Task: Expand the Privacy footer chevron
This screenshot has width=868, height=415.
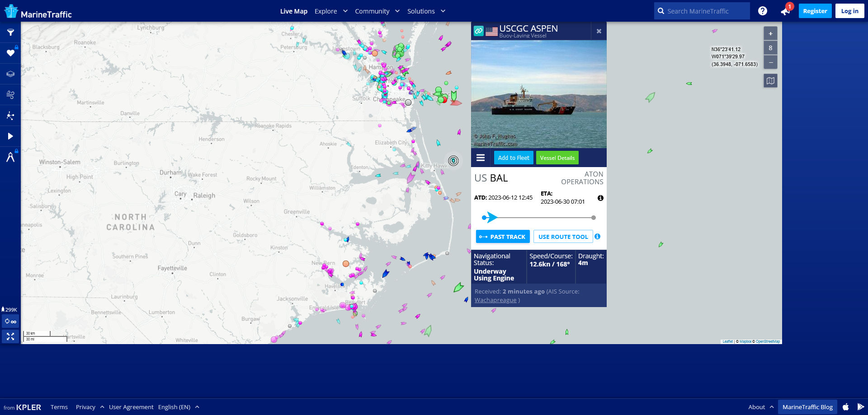Action: pyautogui.click(x=102, y=407)
